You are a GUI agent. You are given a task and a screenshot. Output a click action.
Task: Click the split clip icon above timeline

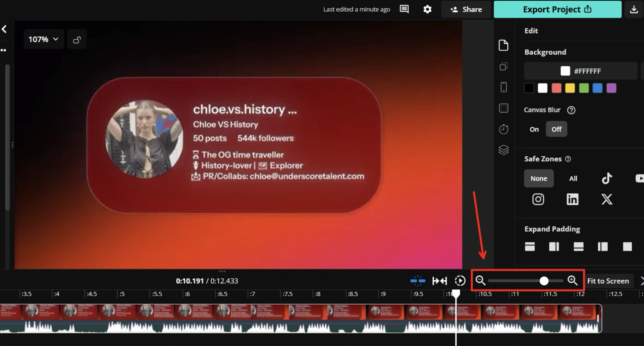418,281
